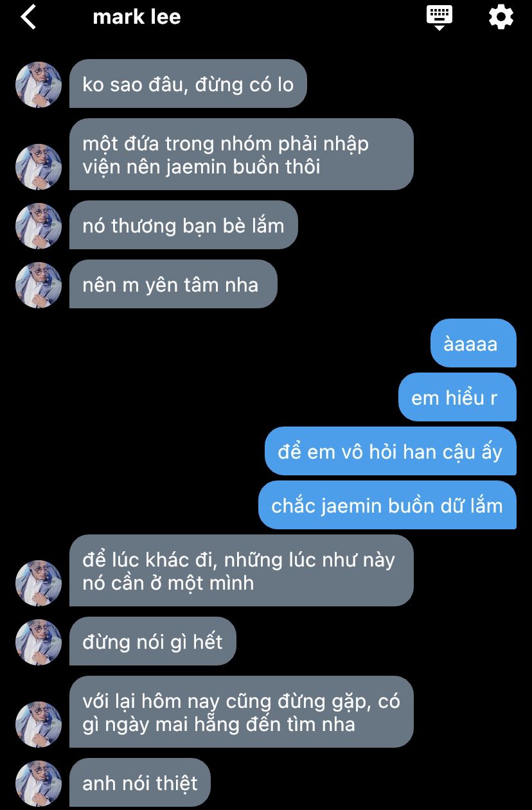Select sent message 'để em vô hỏi han cậu ấy'

click(x=391, y=451)
